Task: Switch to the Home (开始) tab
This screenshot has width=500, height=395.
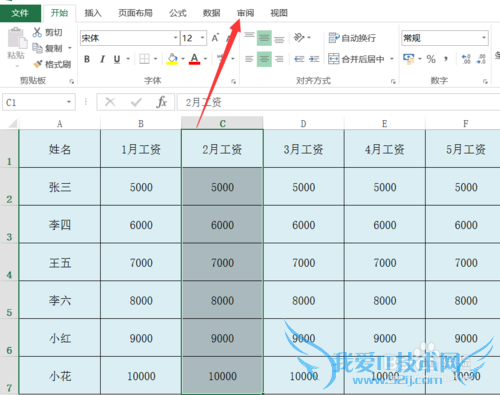Action: pyautogui.click(x=59, y=13)
